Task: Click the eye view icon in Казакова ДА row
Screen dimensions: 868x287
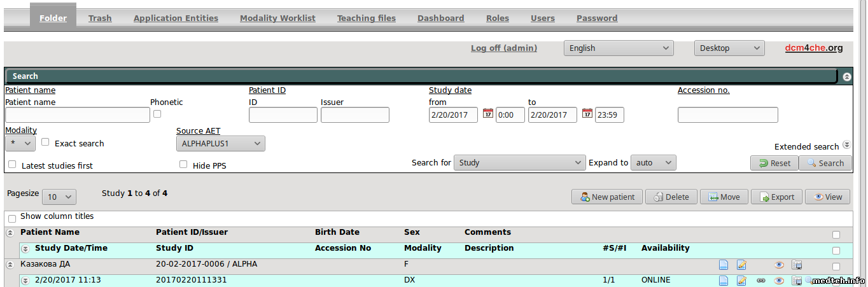Action: point(778,265)
